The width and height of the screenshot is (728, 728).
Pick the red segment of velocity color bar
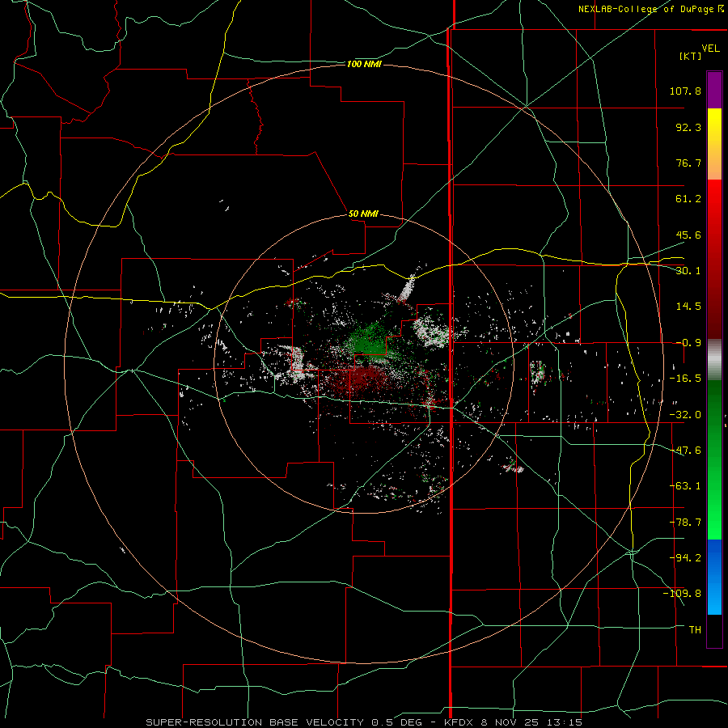[714, 259]
